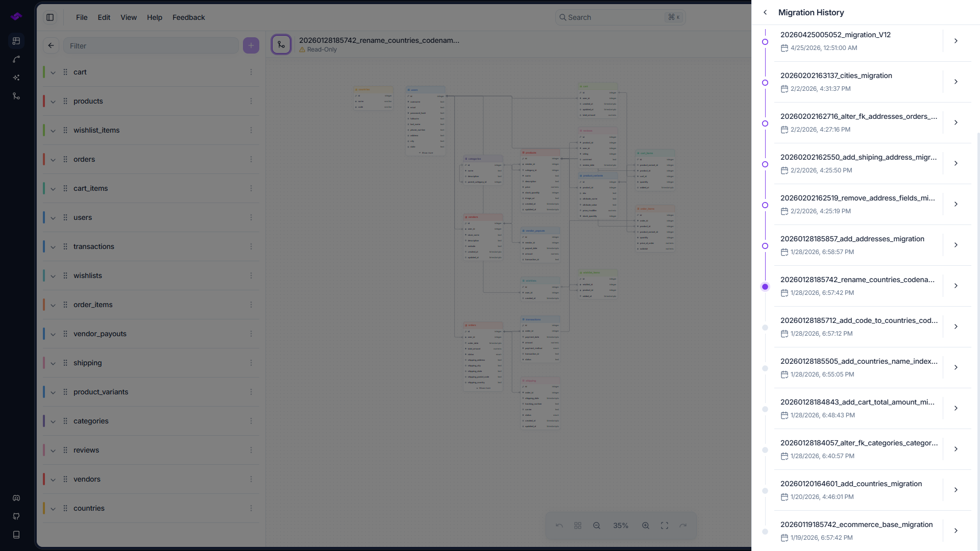Expand the wishlist_items table row
The width and height of the screenshot is (980, 551).
[x=53, y=131]
